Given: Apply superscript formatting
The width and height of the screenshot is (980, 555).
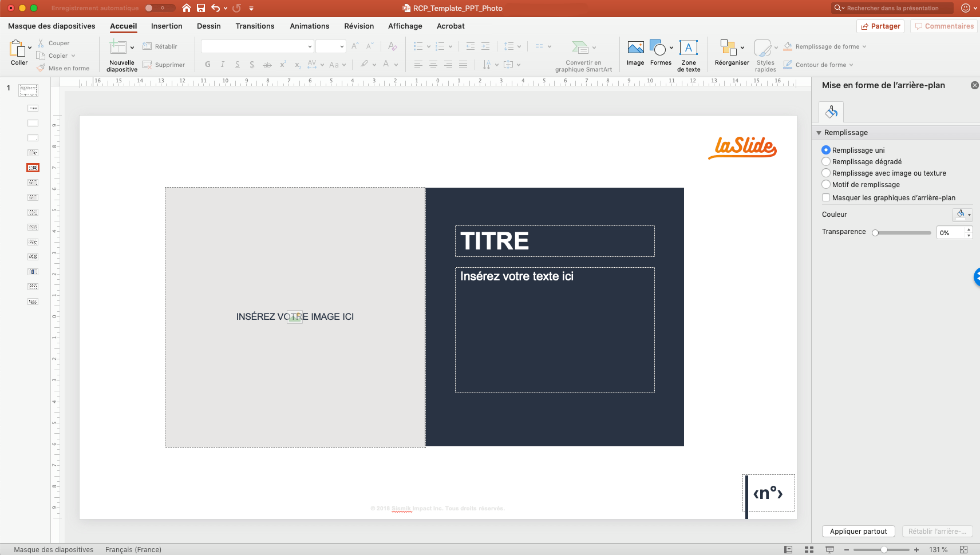Looking at the screenshot, I should tap(283, 65).
